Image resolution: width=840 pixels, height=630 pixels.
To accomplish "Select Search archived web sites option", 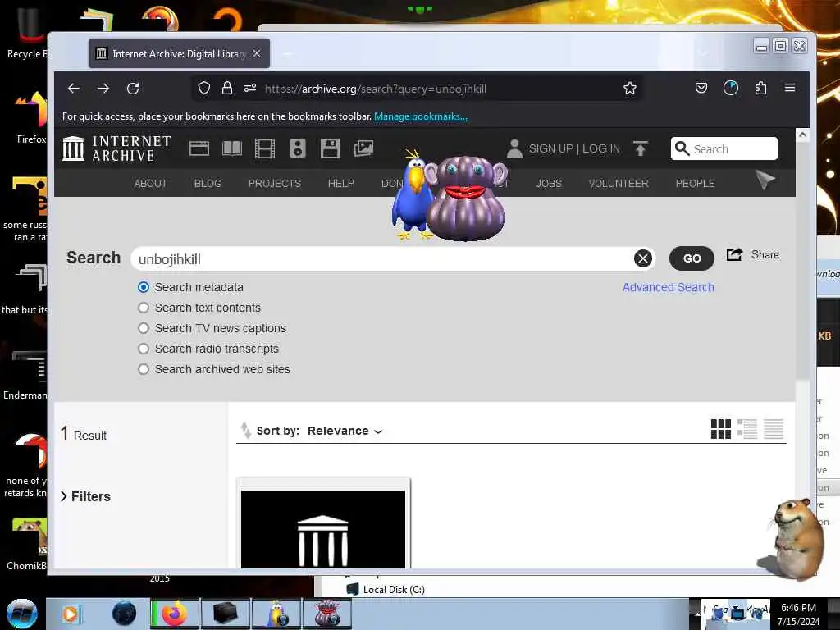I will coord(143,369).
